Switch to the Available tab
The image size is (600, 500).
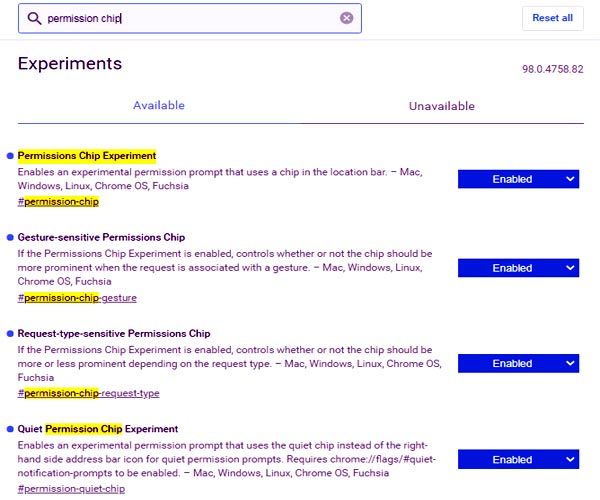[159, 106]
